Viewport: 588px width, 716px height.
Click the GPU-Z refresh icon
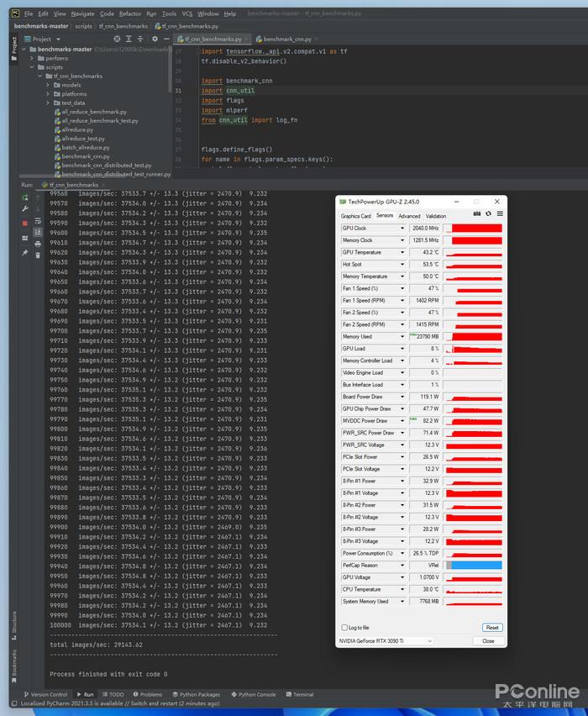488,213
